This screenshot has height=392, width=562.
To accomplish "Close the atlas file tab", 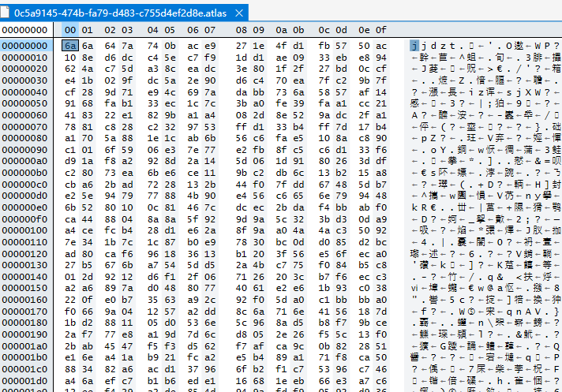I will click(x=239, y=13).
